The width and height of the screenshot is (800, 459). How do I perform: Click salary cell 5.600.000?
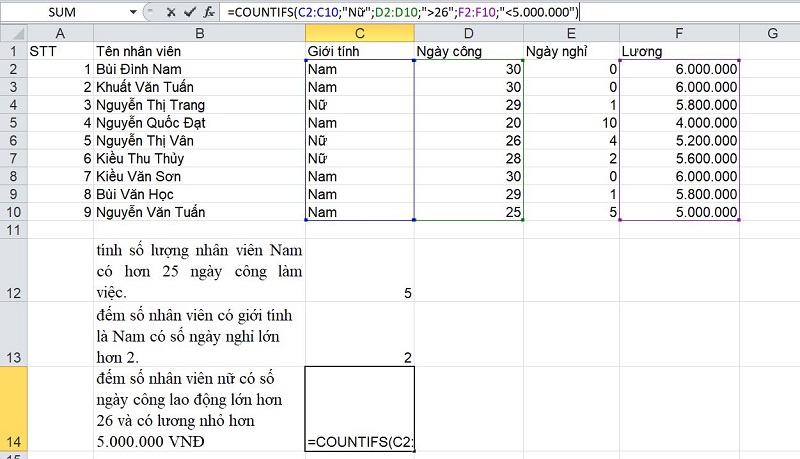tap(679, 158)
